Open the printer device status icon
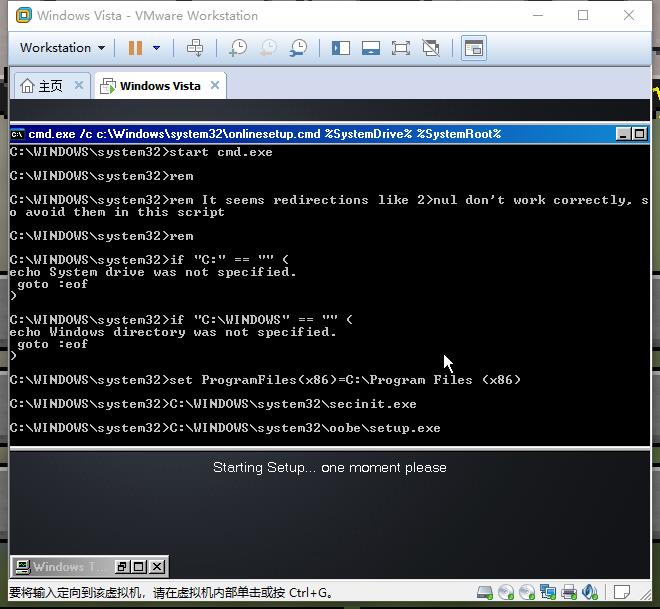This screenshot has width=660, height=609. point(569,593)
